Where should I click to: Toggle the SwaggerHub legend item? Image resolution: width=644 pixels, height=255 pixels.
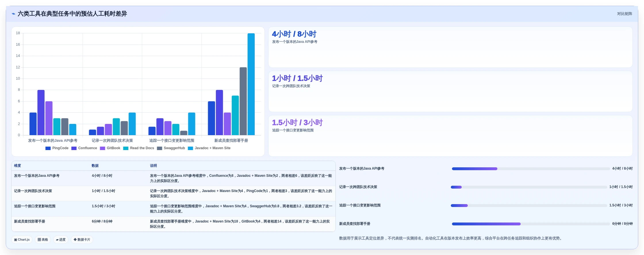[x=171, y=148]
